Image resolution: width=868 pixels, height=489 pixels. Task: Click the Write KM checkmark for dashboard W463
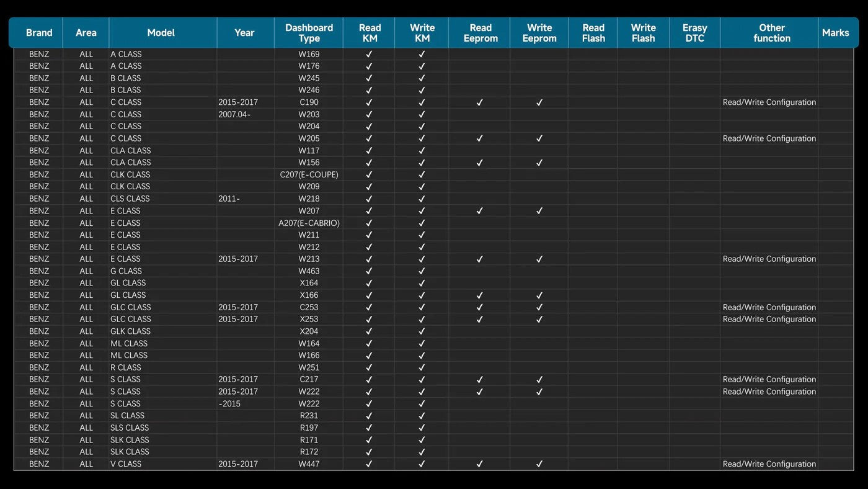pos(422,271)
